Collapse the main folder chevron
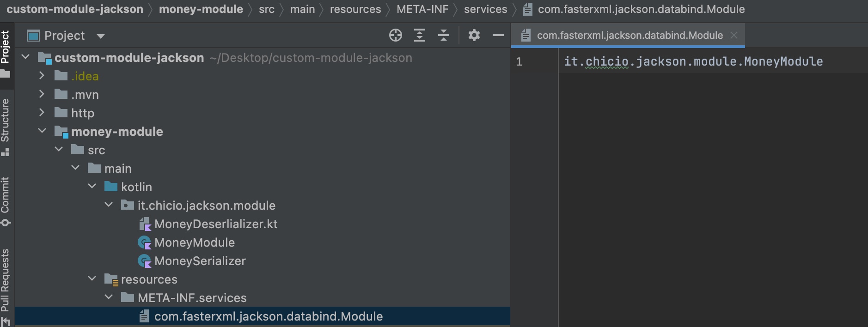This screenshot has height=327, width=868. (75, 168)
